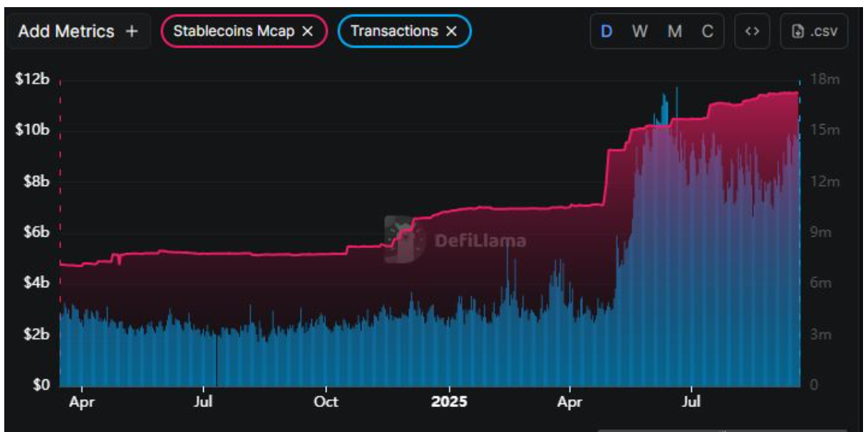This screenshot has height=432, width=868.
Task: Click the Transactions chip label
Action: click(x=394, y=31)
